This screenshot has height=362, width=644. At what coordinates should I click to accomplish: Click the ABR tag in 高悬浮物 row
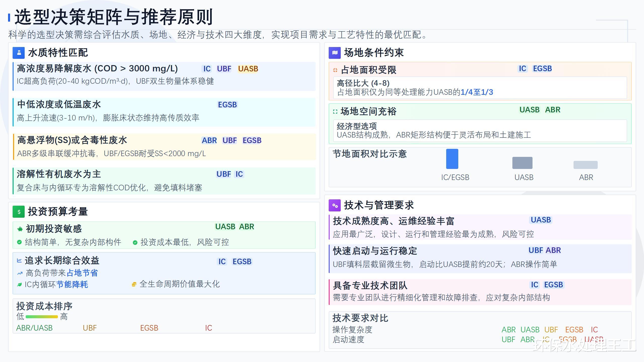point(209,141)
